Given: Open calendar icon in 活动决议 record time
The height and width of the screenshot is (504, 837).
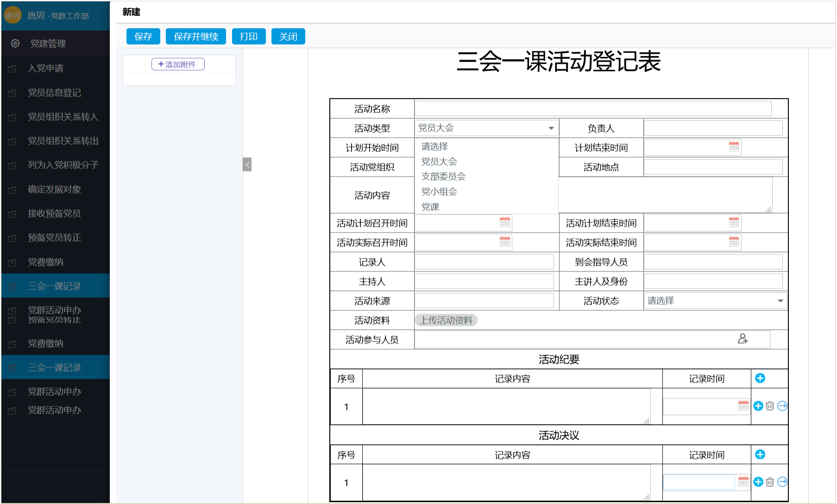Looking at the screenshot, I should coord(743,482).
